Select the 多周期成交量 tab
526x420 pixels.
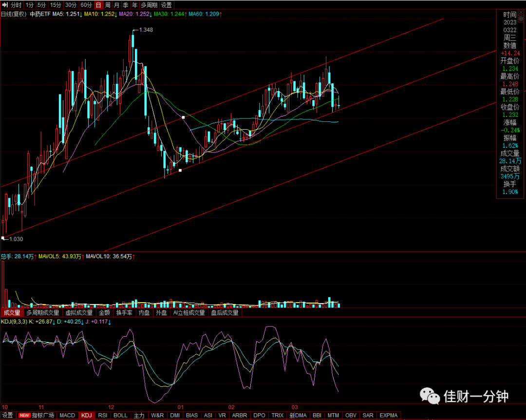[x=42, y=313]
